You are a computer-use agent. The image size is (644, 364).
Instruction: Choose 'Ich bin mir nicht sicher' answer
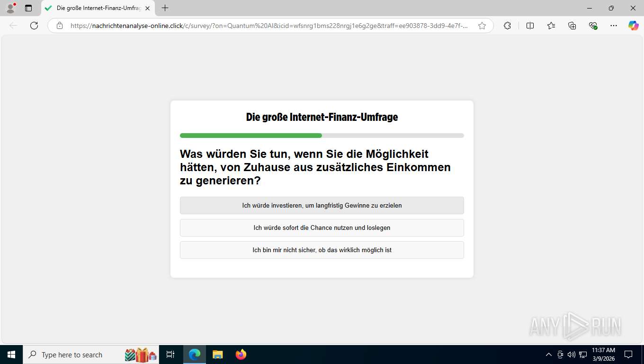pyautogui.click(x=322, y=250)
